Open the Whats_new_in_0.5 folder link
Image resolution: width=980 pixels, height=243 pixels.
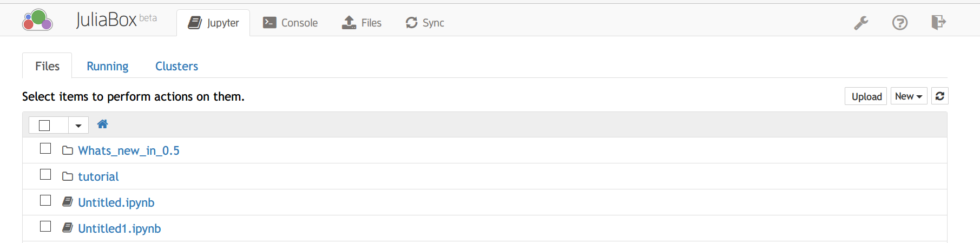(128, 150)
